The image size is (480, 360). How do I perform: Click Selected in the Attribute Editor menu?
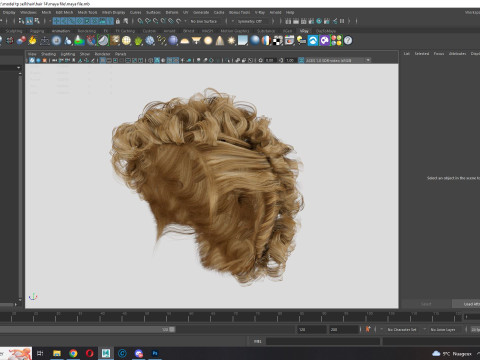[x=422, y=53]
